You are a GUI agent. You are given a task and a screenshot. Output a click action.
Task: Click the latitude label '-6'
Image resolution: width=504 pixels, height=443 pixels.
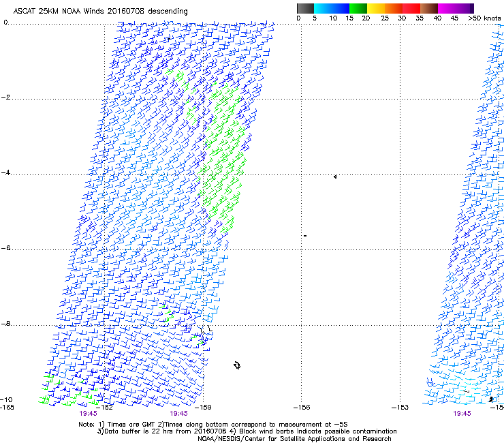(x=5, y=248)
